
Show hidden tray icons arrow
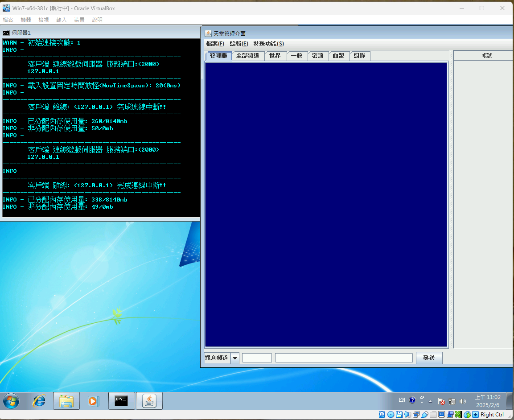pyautogui.click(x=430, y=401)
